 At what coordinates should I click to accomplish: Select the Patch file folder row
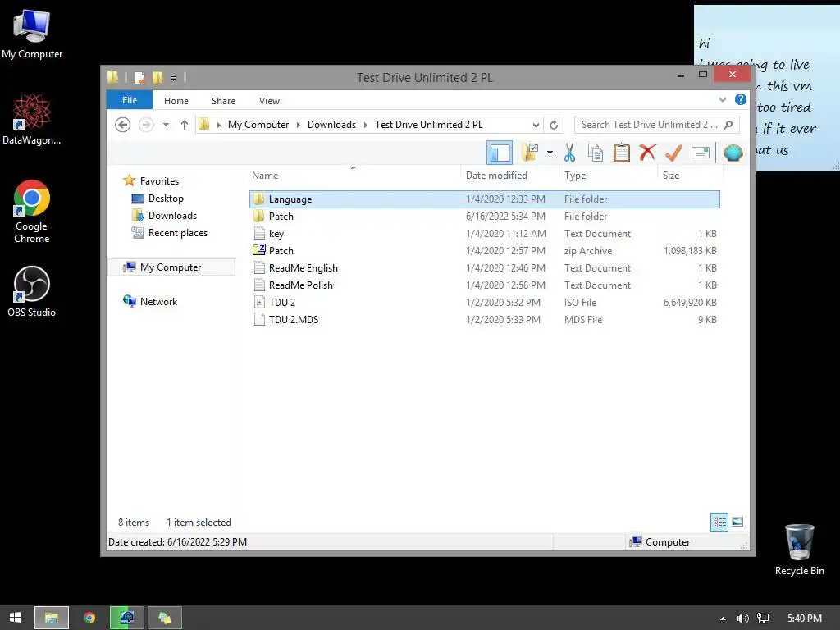click(485, 217)
